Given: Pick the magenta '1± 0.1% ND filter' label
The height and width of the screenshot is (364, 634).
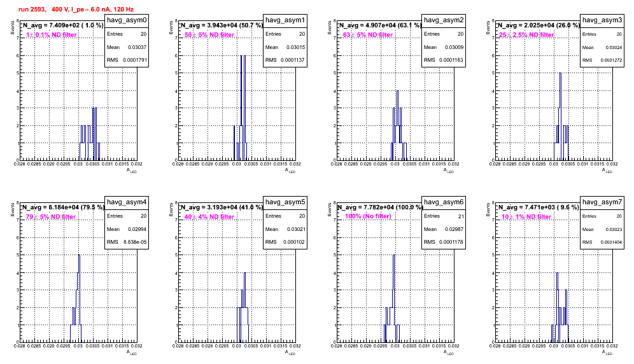Looking at the screenshot, I should pos(52,35).
